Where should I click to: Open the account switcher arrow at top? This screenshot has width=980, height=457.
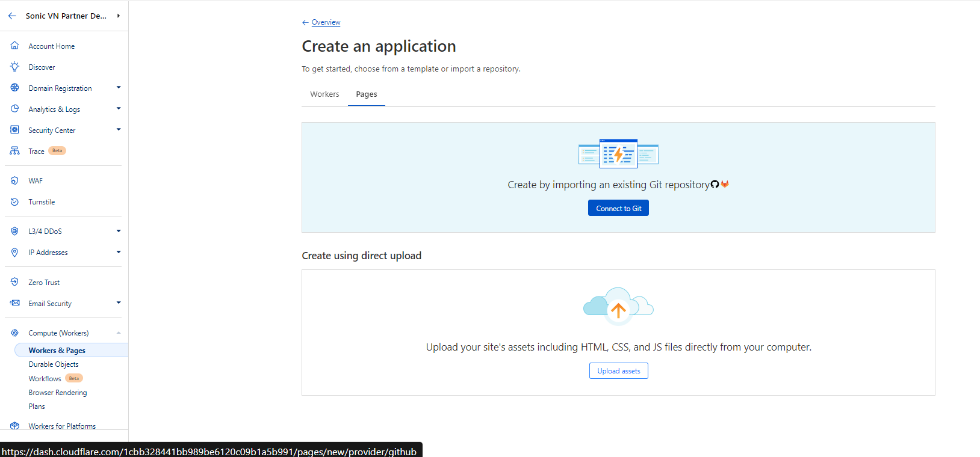point(119,16)
